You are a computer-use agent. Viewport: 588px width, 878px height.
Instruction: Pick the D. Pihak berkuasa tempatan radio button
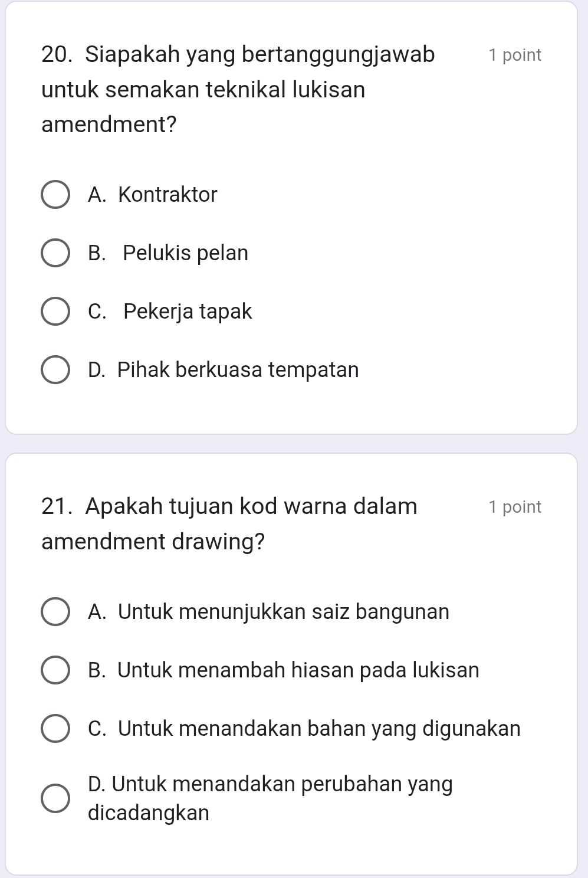55,370
